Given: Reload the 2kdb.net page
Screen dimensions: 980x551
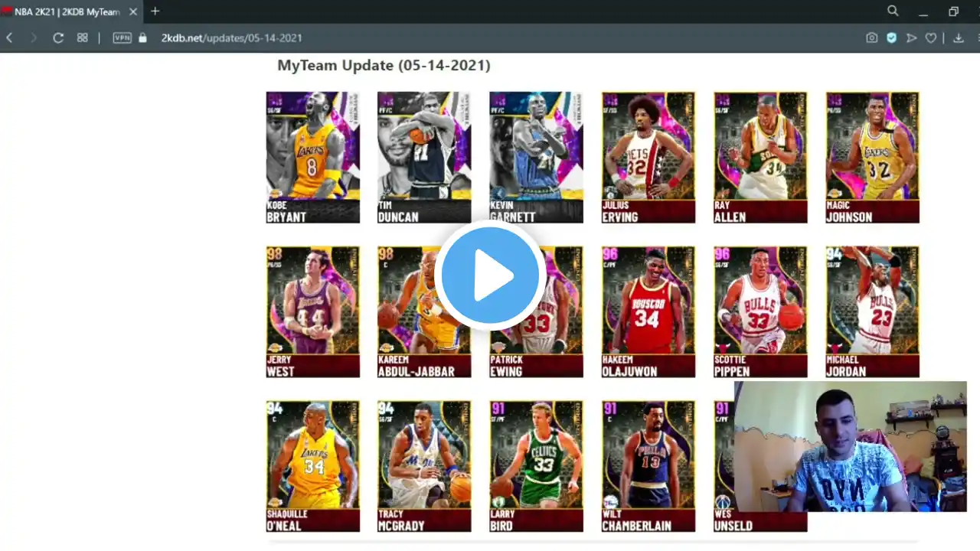Looking at the screenshot, I should click(x=58, y=37).
